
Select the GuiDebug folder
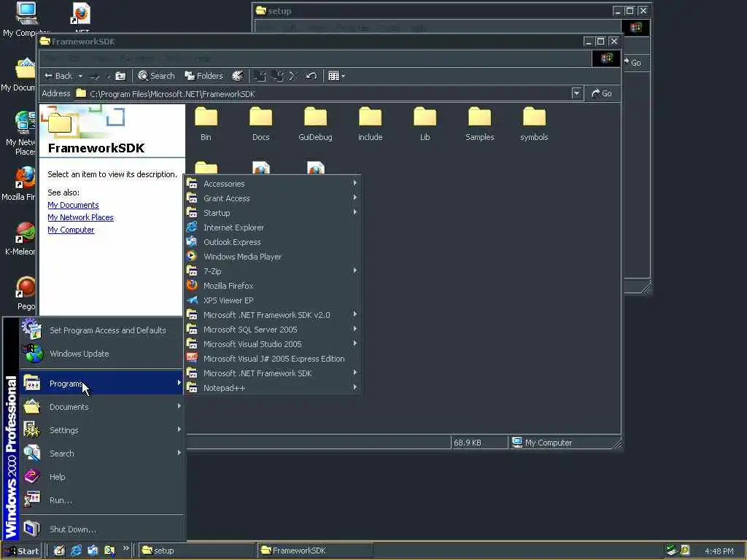coord(315,124)
